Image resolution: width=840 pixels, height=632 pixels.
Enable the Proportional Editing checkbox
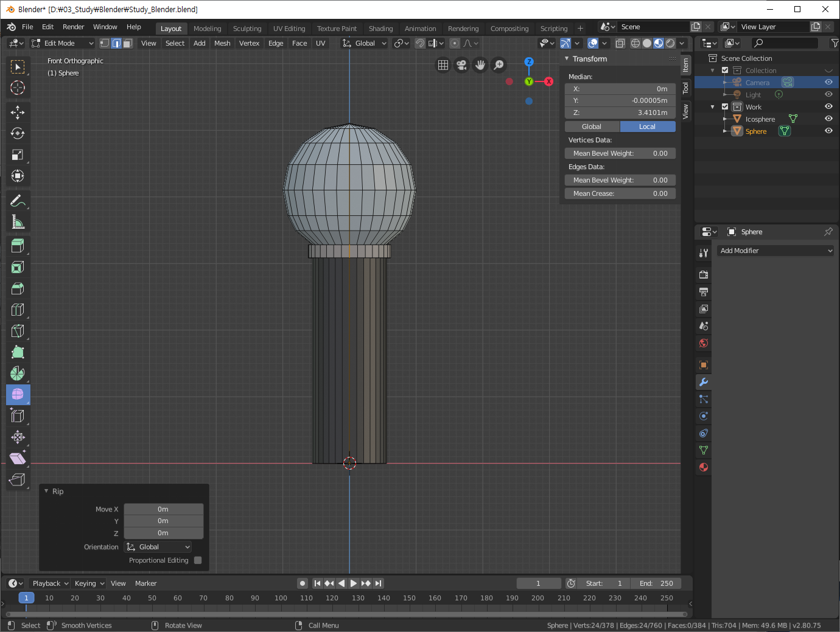(198, 560)
